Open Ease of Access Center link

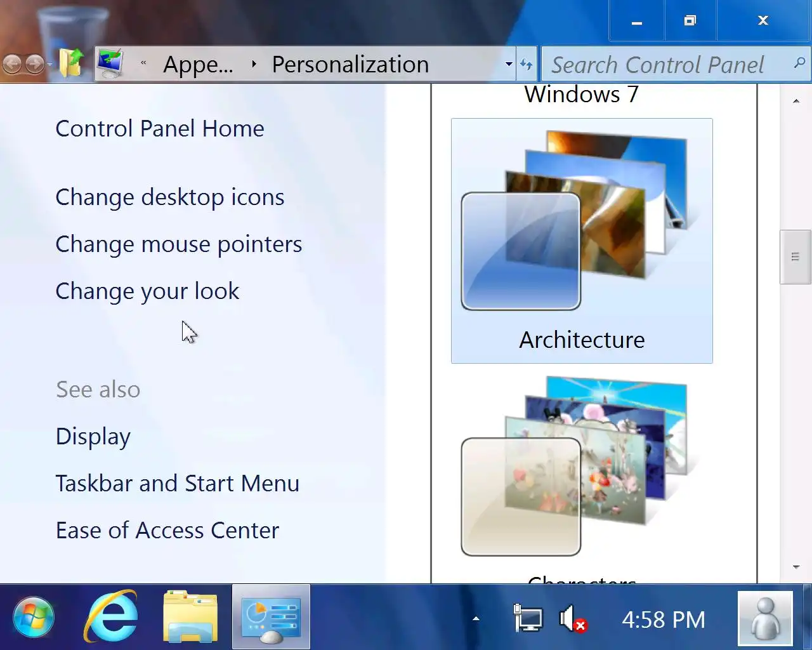click(167, 531)
